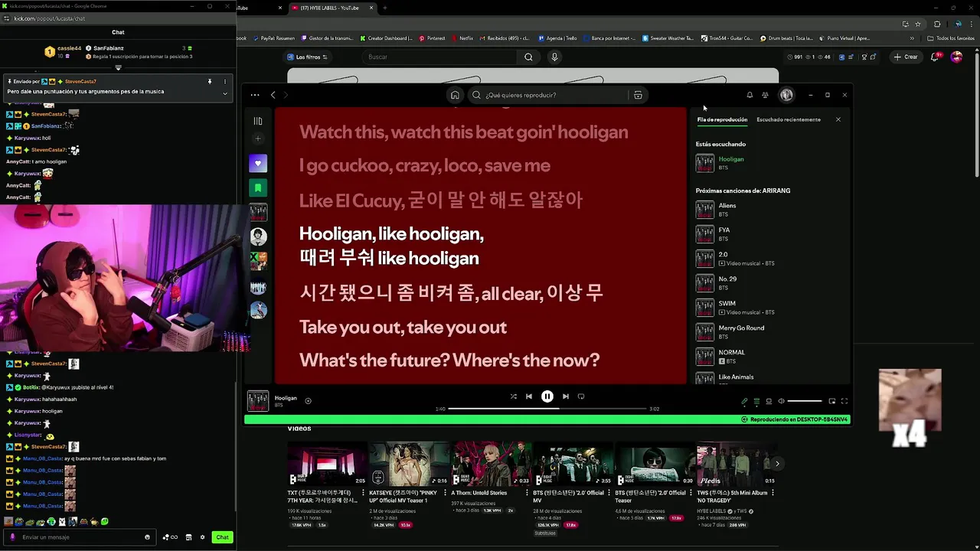This screenshot has width=980, height=551.
Task: Open now-playing Hooligan album cover thumbnail
Action: pyautogui.click(x=258, y=401)
